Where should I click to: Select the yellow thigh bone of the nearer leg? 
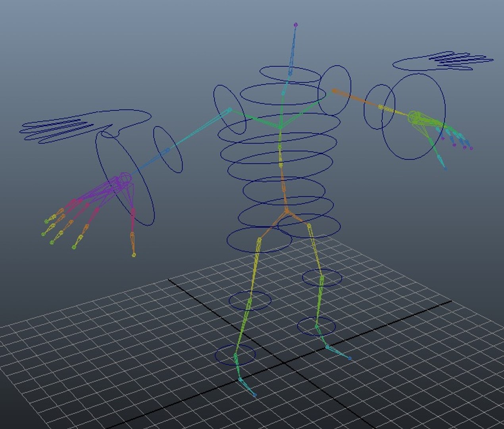[x=254, y=270]
